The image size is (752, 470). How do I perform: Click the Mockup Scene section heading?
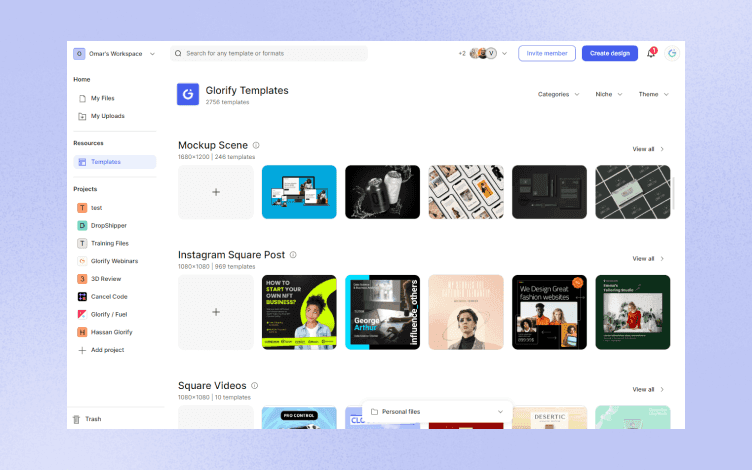213,145
